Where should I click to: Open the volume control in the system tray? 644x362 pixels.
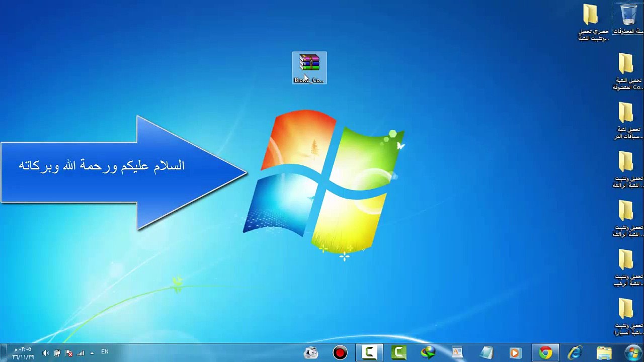[x=46, y=353]
